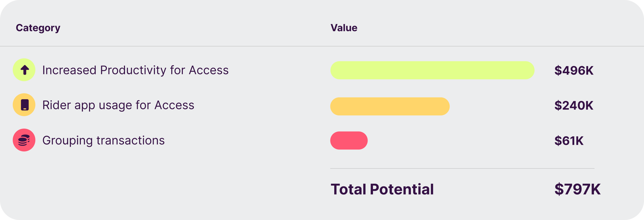The height and width of the screenshot is (220, 644).
Task: Click the Value column header
Action: pos(344,28)
